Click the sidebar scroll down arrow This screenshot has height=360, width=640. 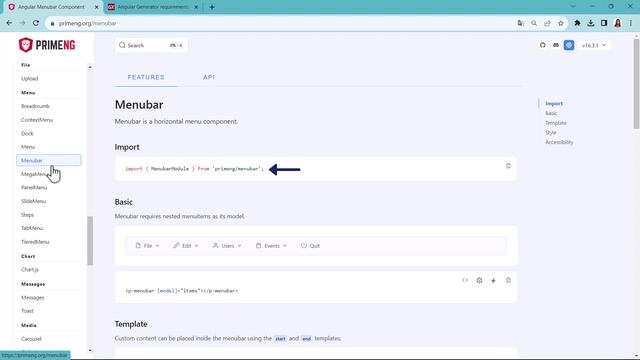click(x=90, y=350)
